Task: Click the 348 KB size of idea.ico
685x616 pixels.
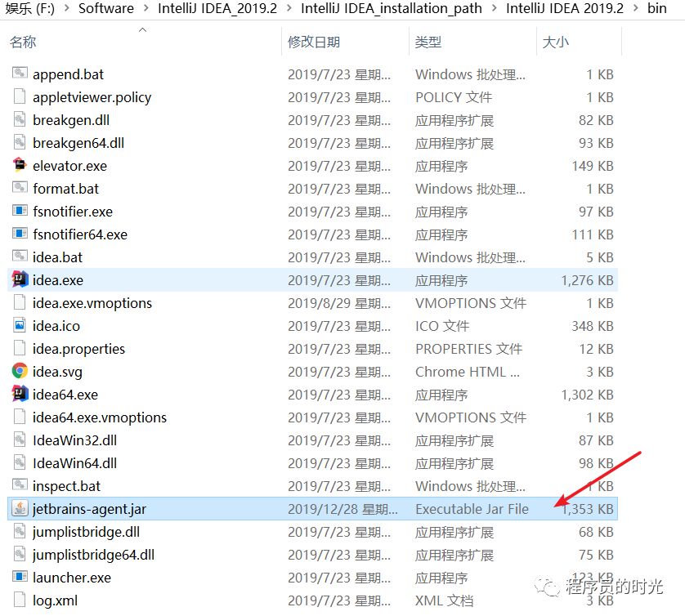Action: [x=593, y=326]
